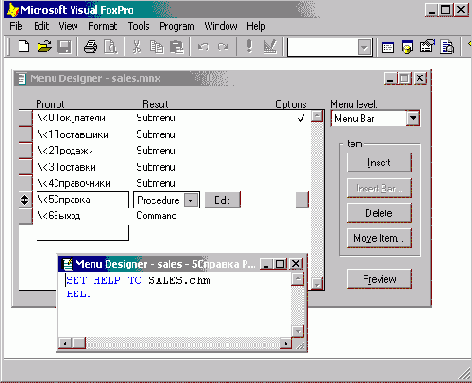
Task: Click the Print Preview toolbar icon
Action: (x=110, y=46)
